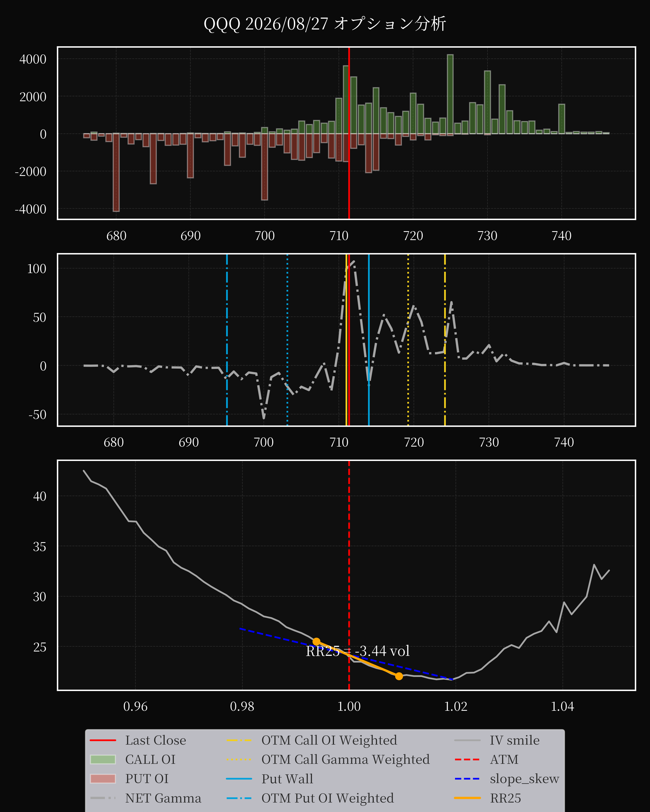The height and width of the screenshot is (812, 650).
Task: Click the '0.96' x-axis label in IV chart
Action: [x=135, y=706]
